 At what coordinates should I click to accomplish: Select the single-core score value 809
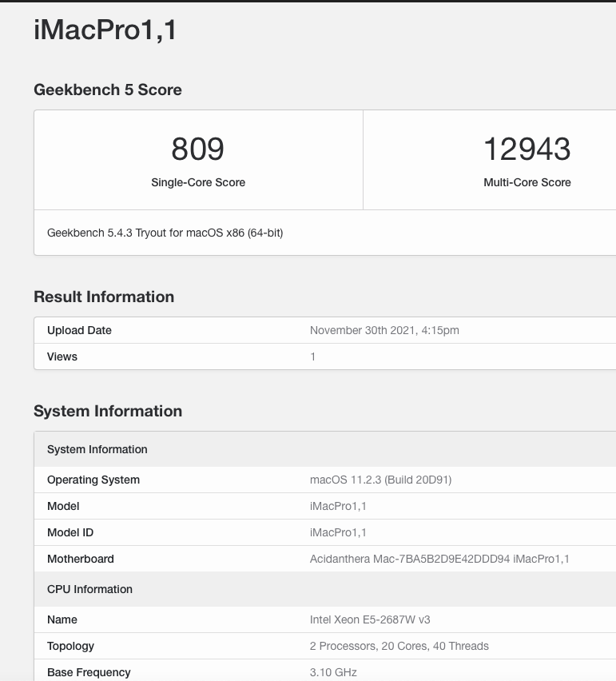[x=198, y=149]
